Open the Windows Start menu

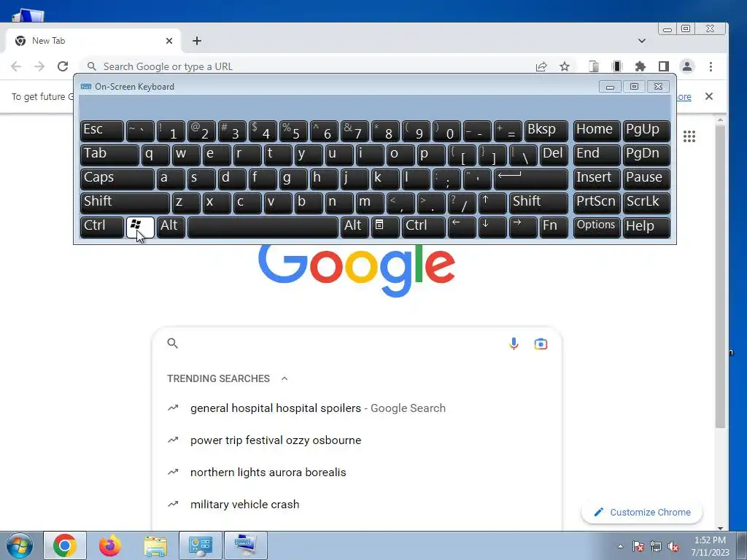20,545
